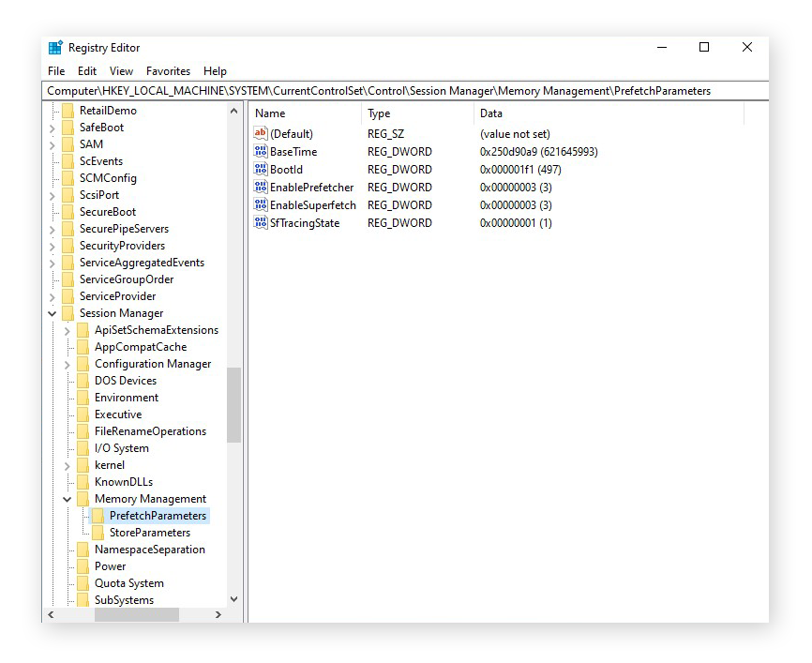Click the REG_SZ type of (Default)
The image size is (812, 663).
[x=385, y=134]
